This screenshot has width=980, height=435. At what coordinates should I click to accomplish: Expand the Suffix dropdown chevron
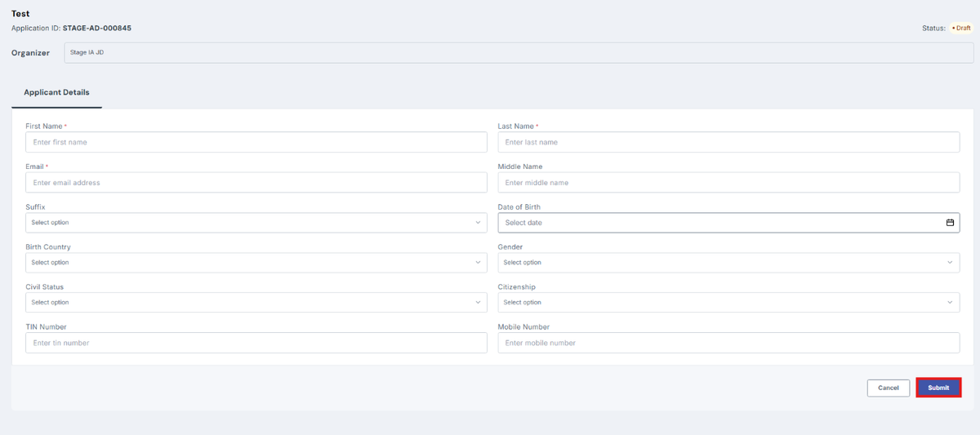[478, 223]
